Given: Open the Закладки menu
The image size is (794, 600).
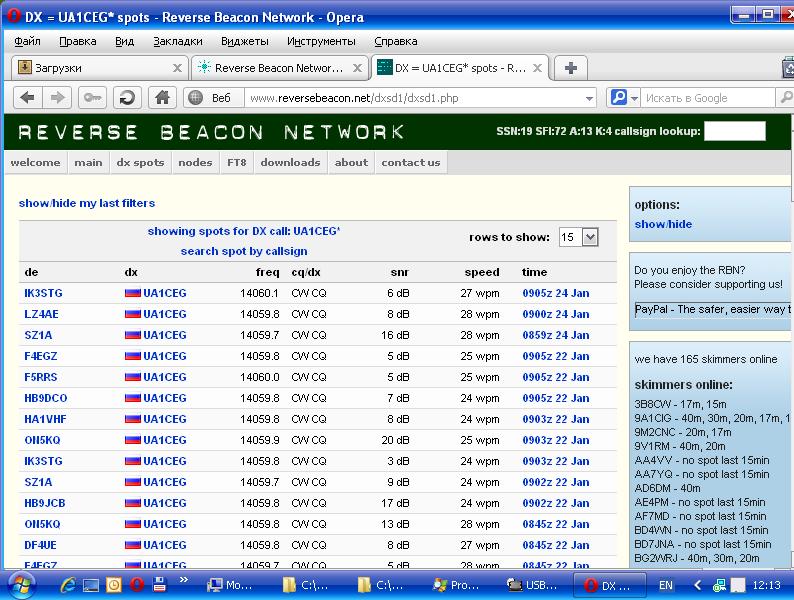Looking at the screenshot, I should (x=178, y=41).
